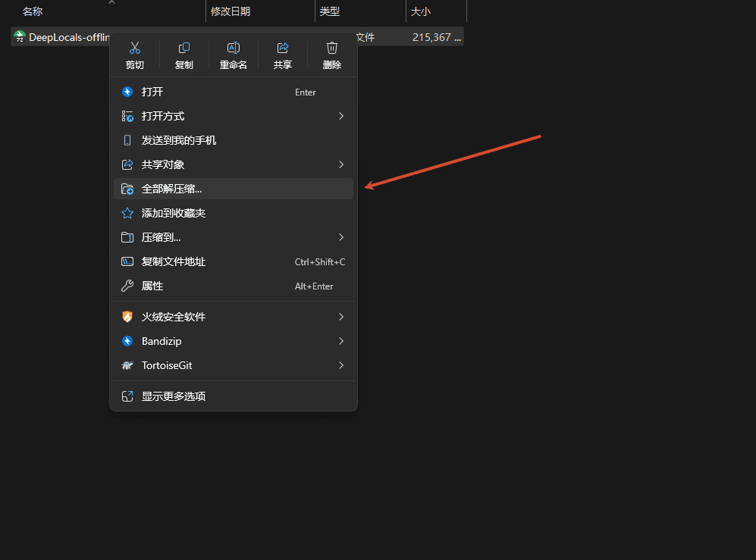Click the Share (共享) icon
This screenshot has width=756, height=560.
tap(283, 48)
